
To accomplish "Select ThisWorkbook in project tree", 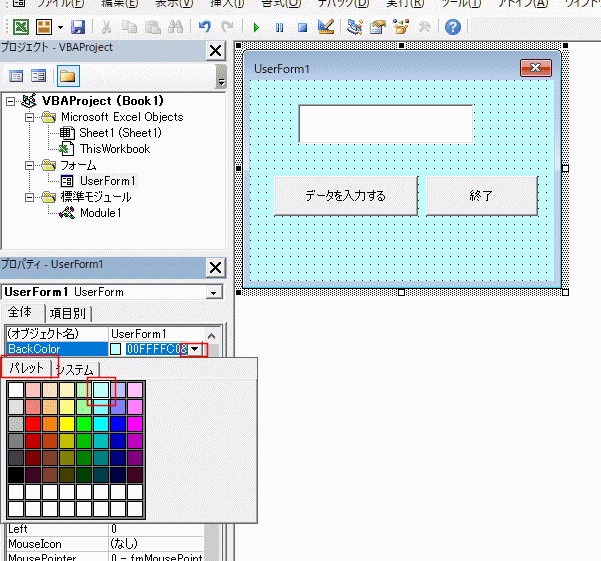I will click(x=115, y=149).
